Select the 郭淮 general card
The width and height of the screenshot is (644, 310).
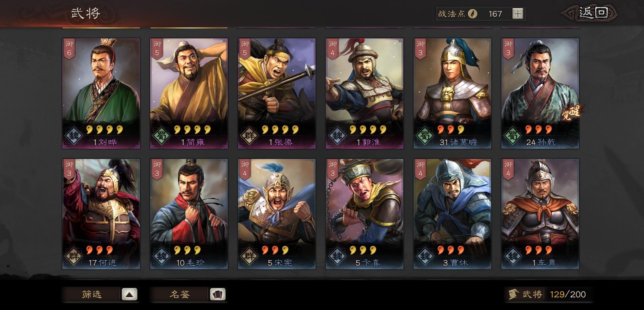(364, 94)
